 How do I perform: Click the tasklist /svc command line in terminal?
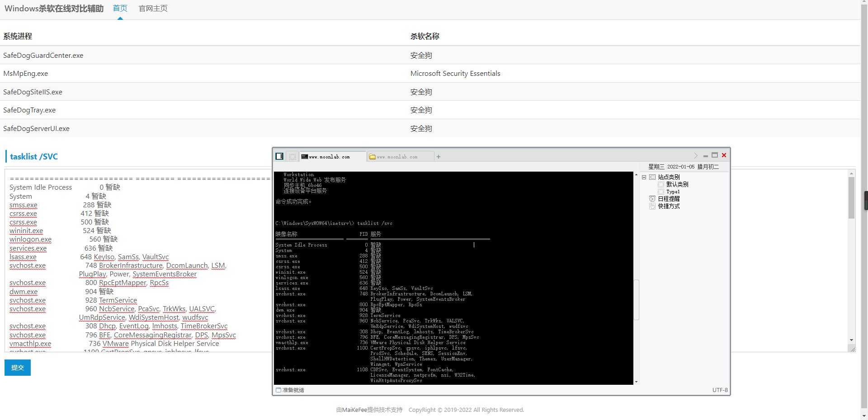coord(334,223)
